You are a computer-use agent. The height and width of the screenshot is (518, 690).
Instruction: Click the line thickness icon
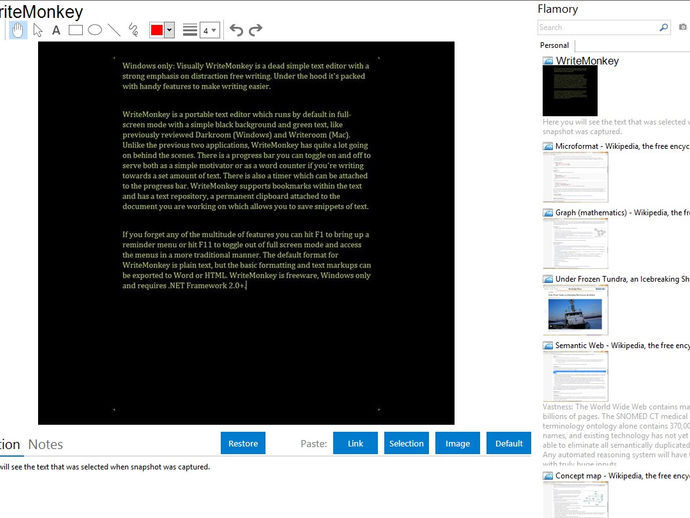click(190, 30)
